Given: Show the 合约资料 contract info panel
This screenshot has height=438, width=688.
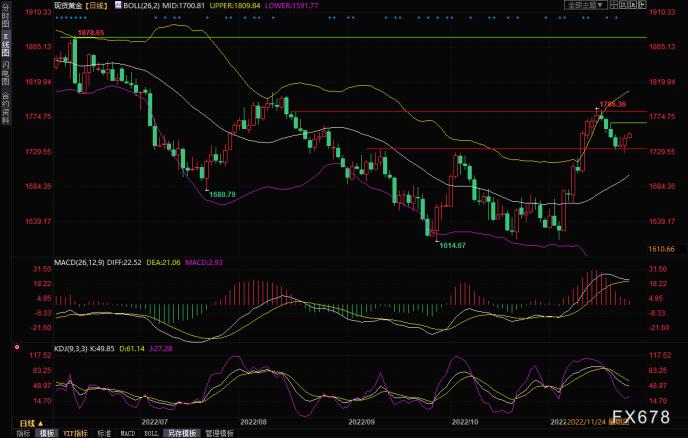Looking at the screenshot, I should [x=5, y=102].
